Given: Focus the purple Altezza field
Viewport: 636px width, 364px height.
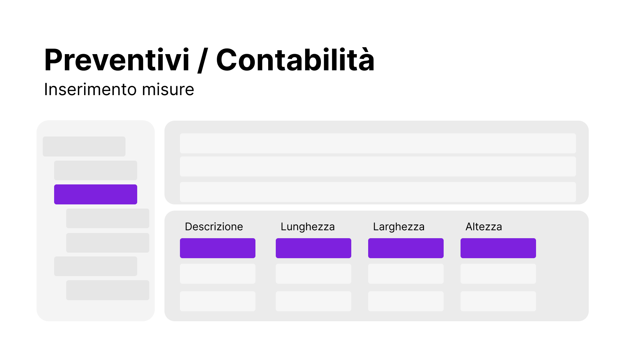Looking at the screenshot, I should coord(498,248).
